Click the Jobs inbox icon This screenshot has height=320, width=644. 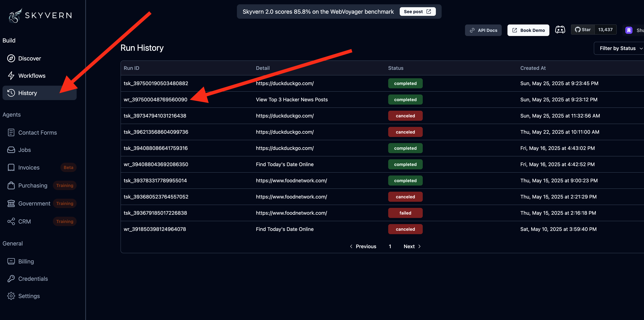[11, 150]
